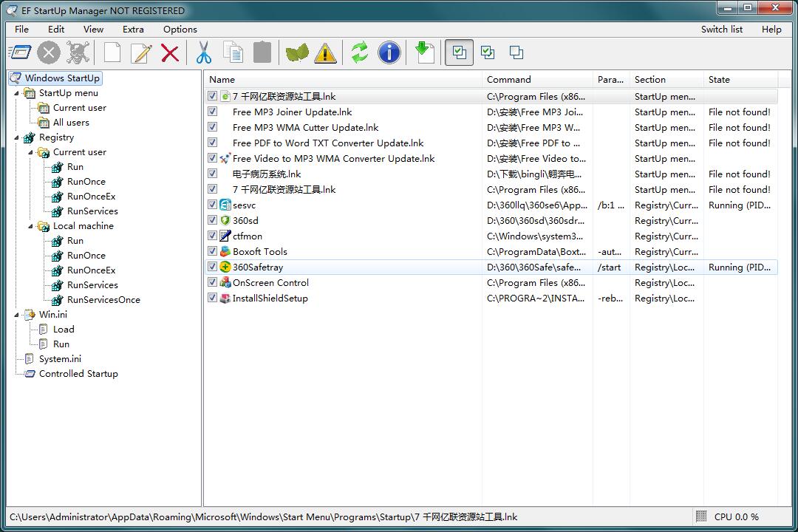Screen dimensions: 798x532
Task: Toggle the OnScreen Control checkbox
Action: [213, 282]
